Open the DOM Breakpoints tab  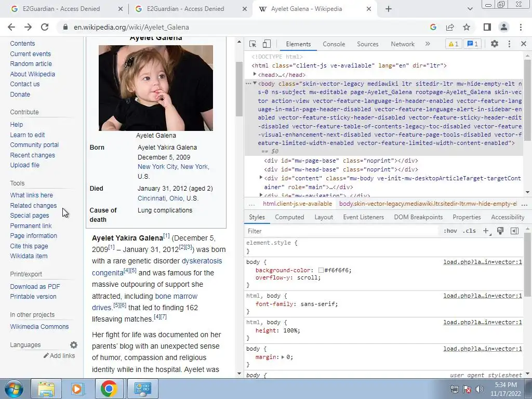pyautogui.click(x=418, y=217)
